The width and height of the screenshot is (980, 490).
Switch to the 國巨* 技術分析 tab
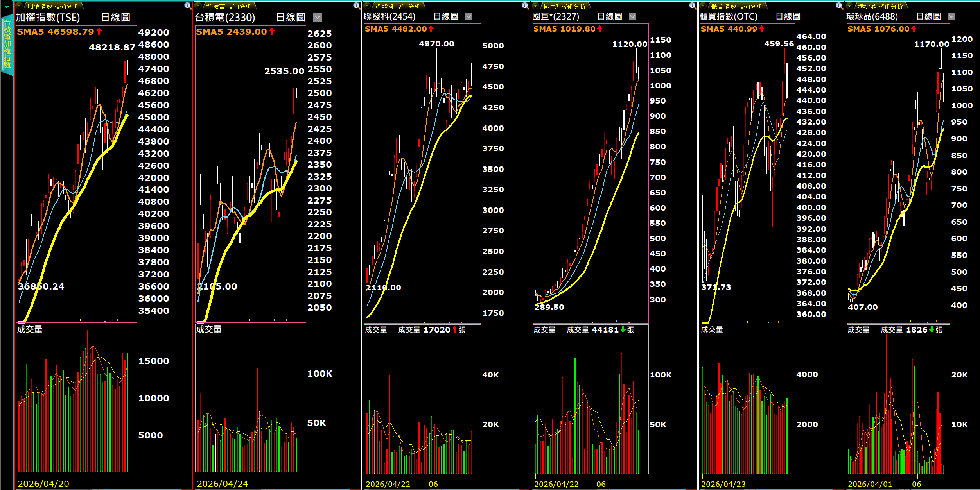point(565,6)
